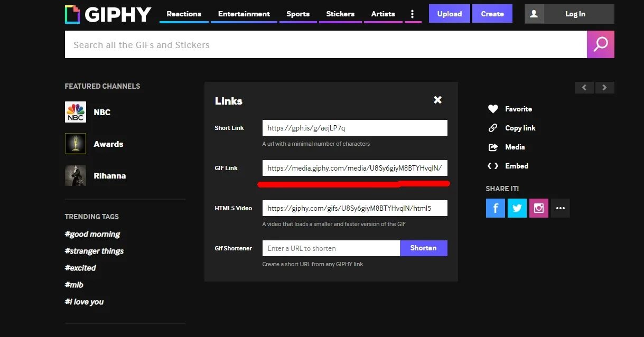Open the Artists category

[383, 14]
